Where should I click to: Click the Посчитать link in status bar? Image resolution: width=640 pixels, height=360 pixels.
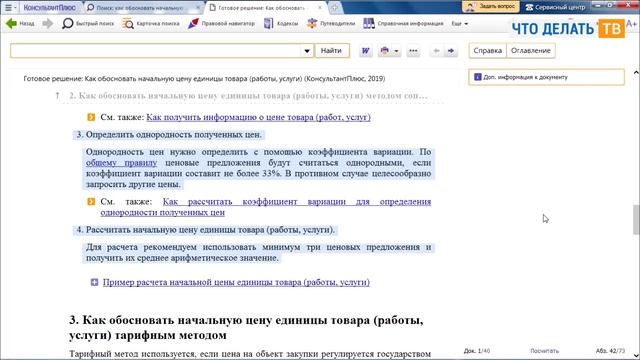pyautogui.click(x=544, y=351)
